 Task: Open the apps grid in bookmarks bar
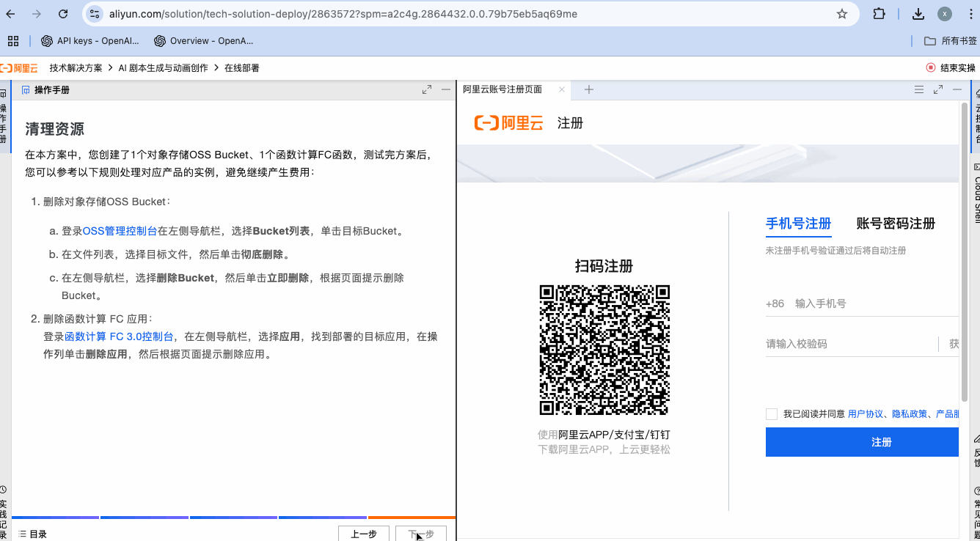pyautogui.click(x=13, y=41)
